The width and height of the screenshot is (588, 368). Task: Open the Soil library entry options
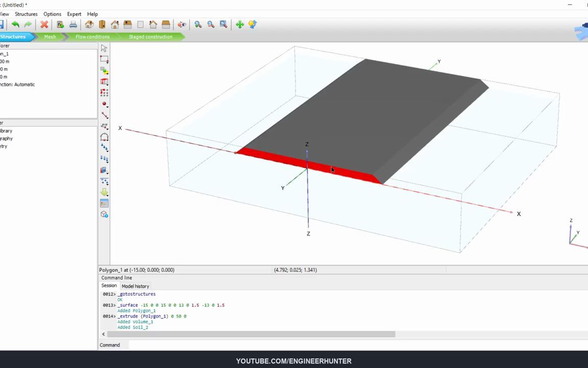point(6,131)
